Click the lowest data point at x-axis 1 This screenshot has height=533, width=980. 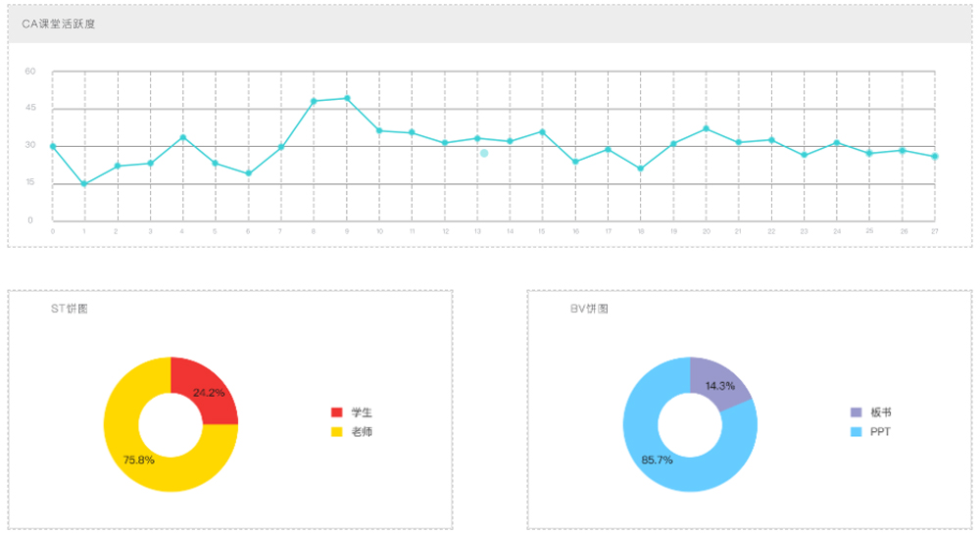[84, 184]
